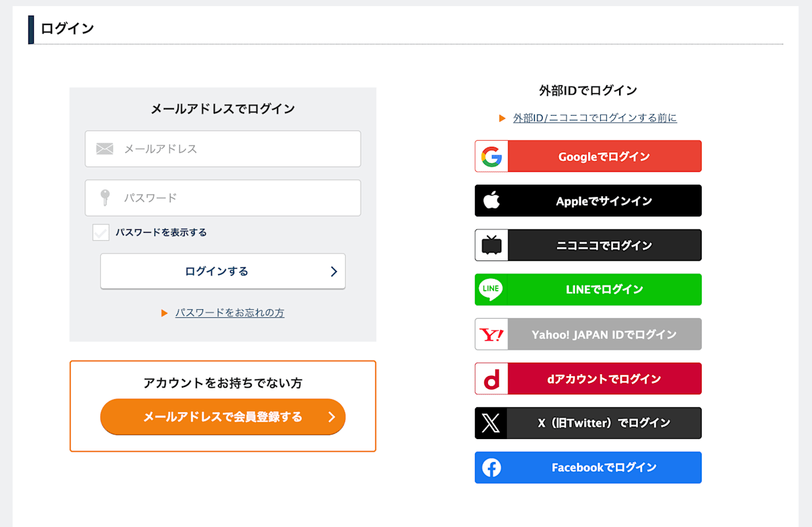This screenshot has width=812, height=527.
Task: Click the Google logo icon
Action: [x=491, y=156]
